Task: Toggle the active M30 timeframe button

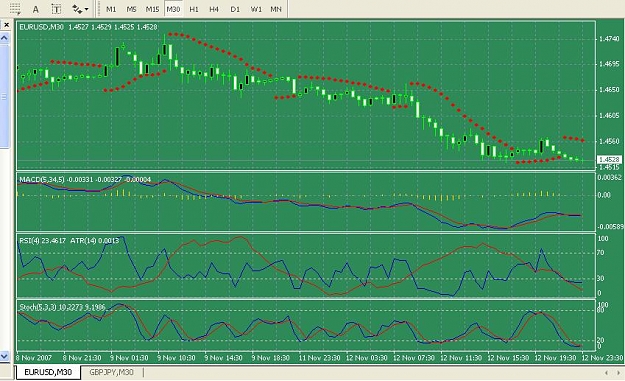Action: coord(173,9)
